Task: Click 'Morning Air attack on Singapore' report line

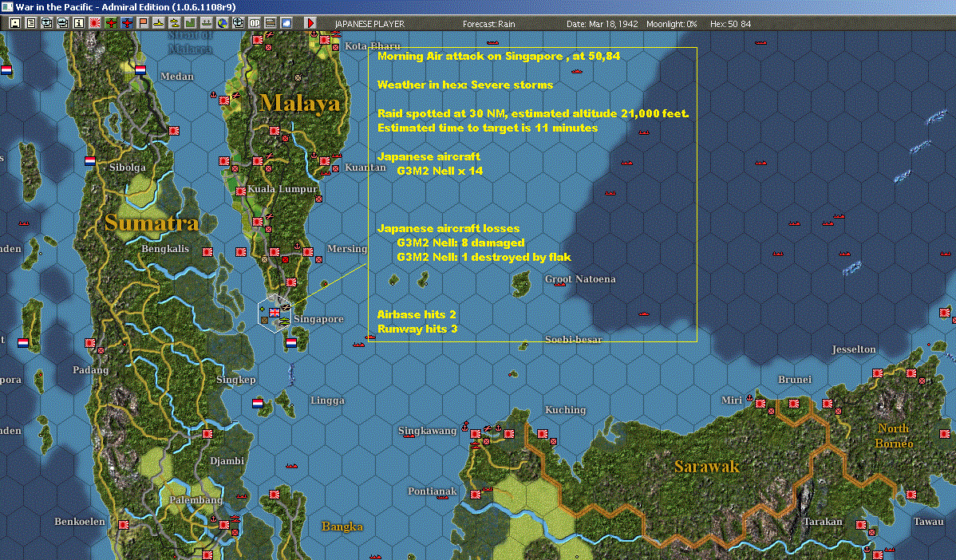Action: [498, 56]
